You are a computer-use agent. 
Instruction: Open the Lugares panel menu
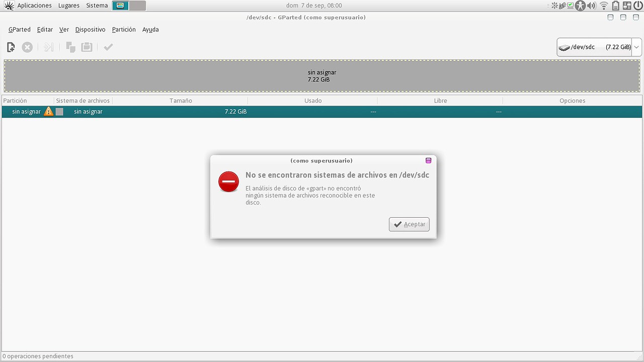pos(68,6)
